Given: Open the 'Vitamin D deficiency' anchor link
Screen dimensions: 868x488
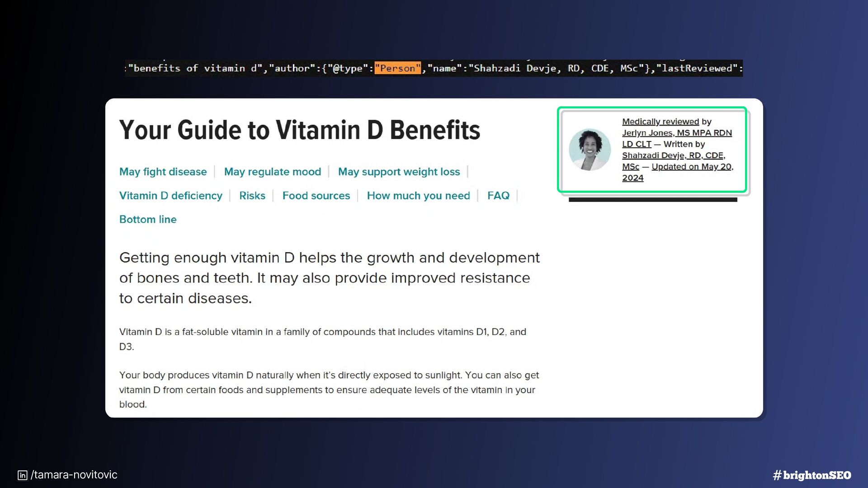Looking at the screenshot, I should click(170, 196).
